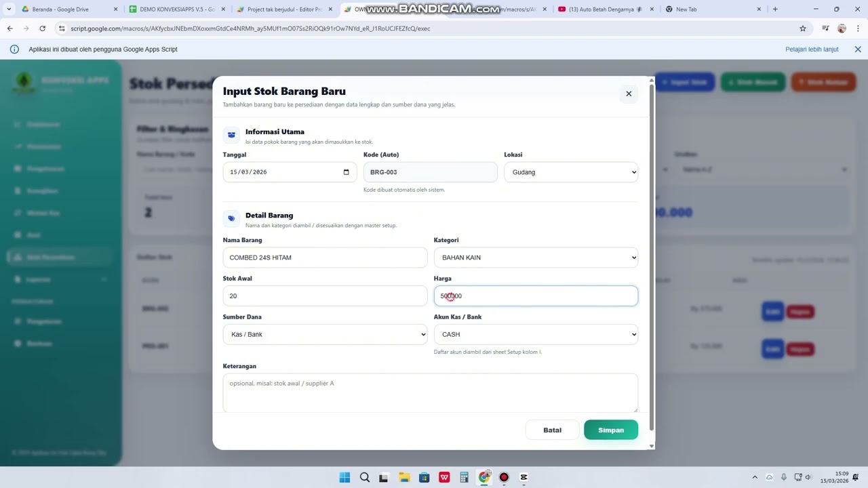The width and height of the screenshot is (868, 488).
Task: Click the address bar URL
Action: point(250,28)
